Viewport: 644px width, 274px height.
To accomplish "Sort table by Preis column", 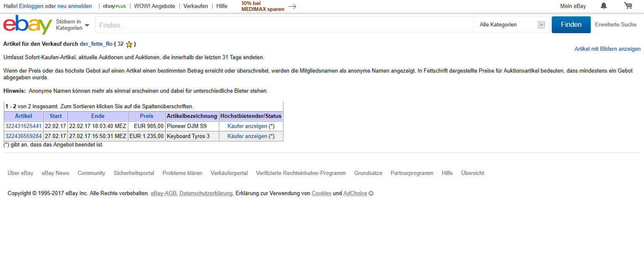I will tap(147, 116).
